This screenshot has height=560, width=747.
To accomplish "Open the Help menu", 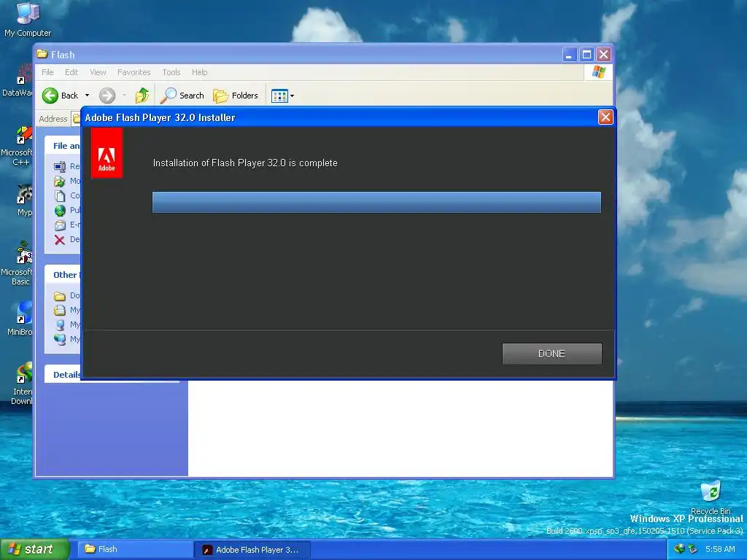I will coord(200,72).
